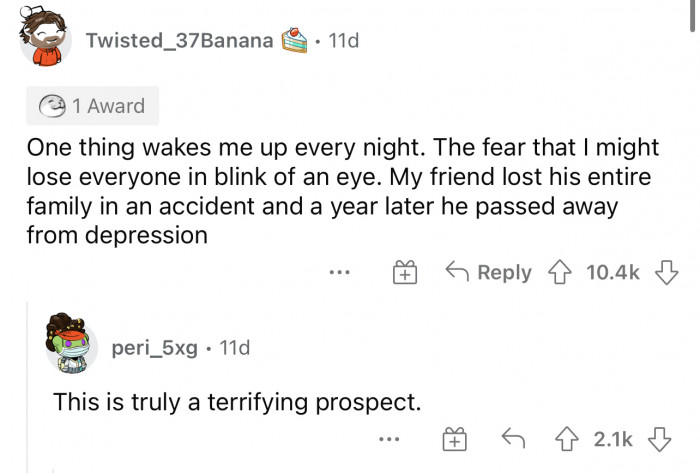Downvote Twisted_37Banana's comment
700x473 pixels.
point(666,272)
